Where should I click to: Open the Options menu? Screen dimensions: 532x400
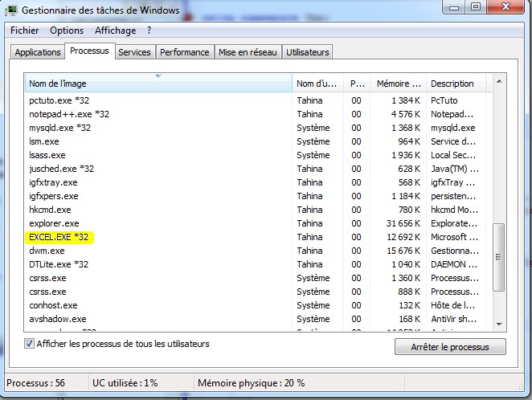tap(66, 31)
